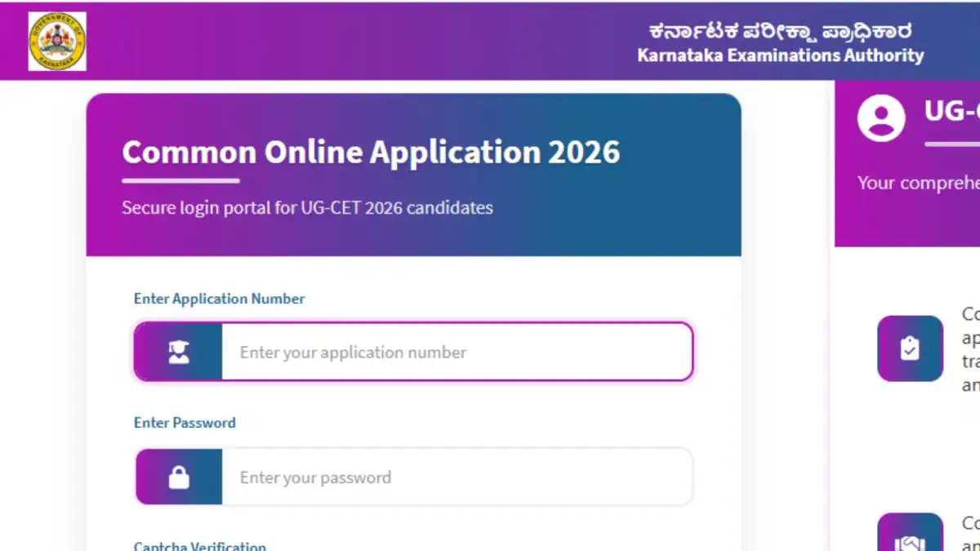Select the Karnataka Examinations Authority header text
The width and height of the screenshot is (980, 551).
click(x=781, y=56)
